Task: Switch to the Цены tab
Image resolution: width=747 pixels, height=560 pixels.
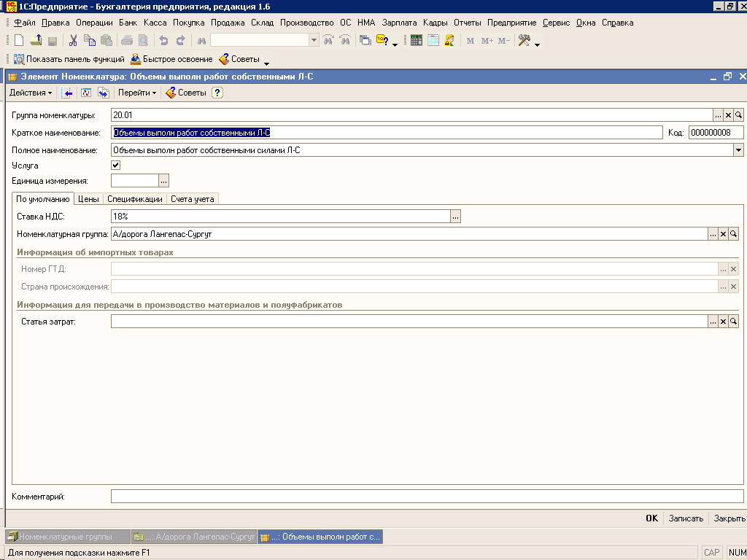Action: click(88, 199)
